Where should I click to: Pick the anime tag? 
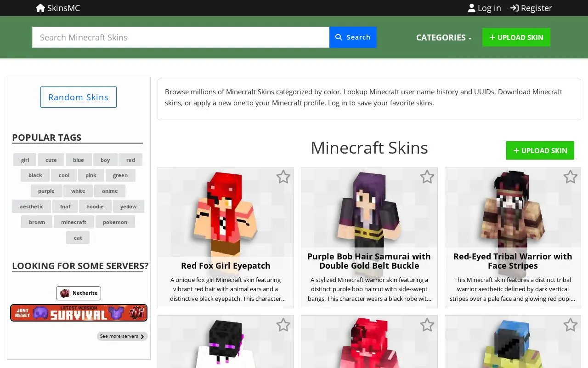(x=110, y=191)
